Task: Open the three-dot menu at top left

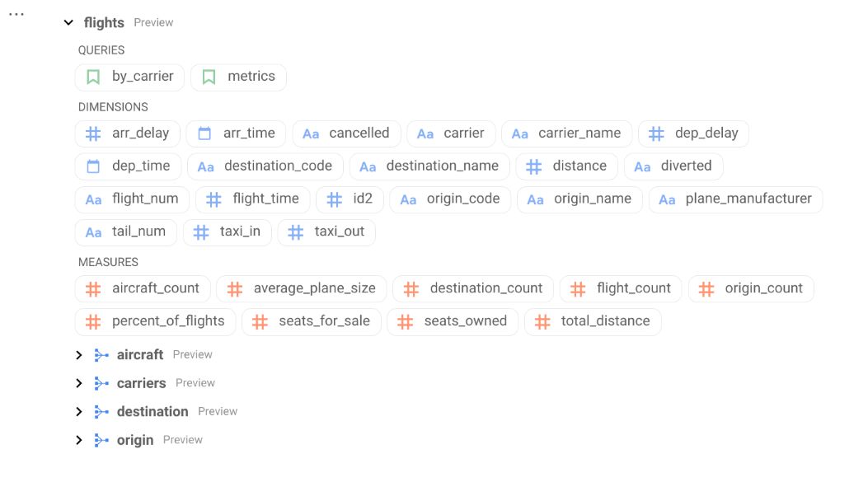Action: (x=16, y=14)
